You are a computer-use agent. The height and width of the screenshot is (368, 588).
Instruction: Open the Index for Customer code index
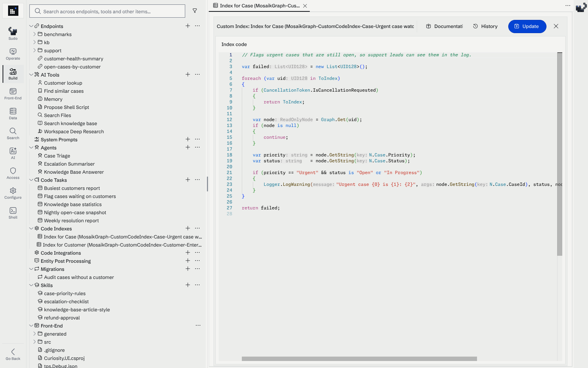pyautogui.click(x=119, y=245)
